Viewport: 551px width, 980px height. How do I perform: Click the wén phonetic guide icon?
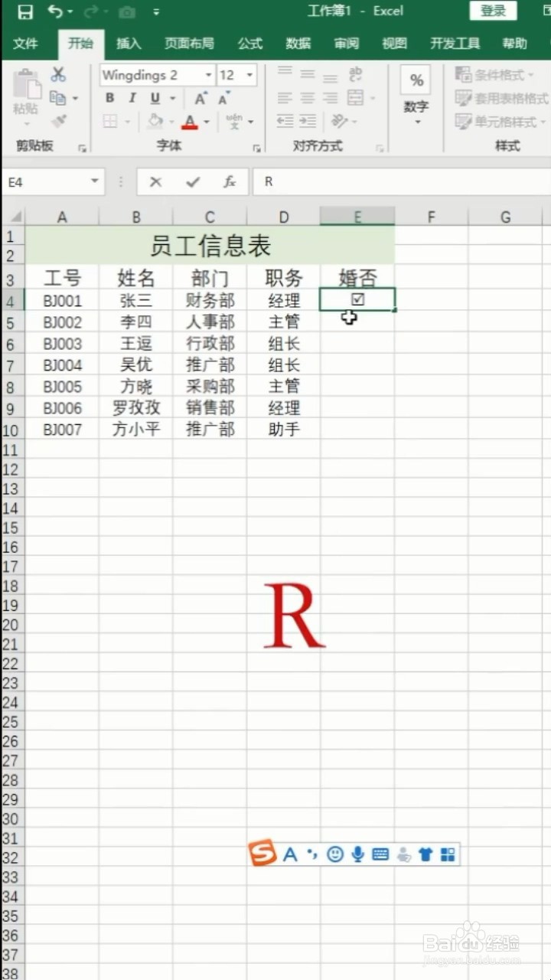click(x=233, y=121)
